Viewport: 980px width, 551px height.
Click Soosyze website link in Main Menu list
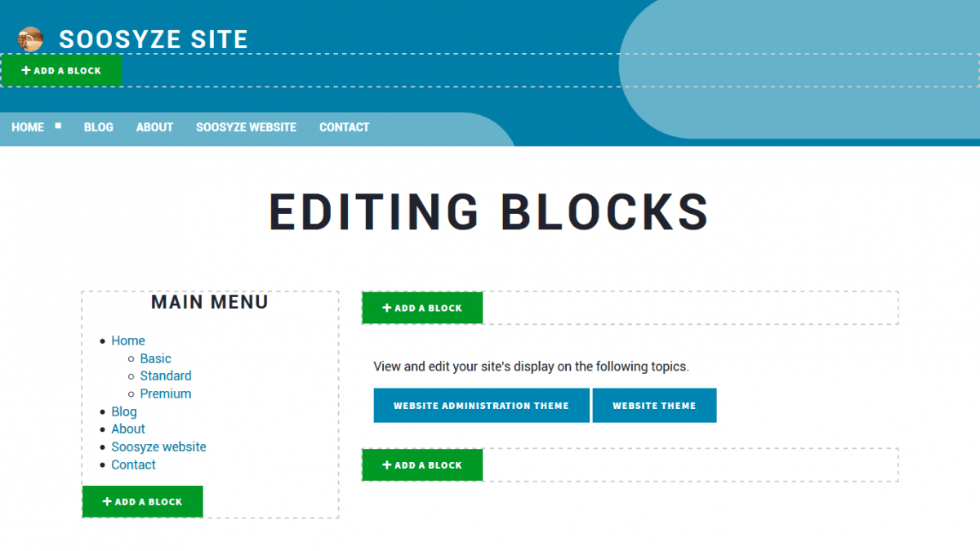pyautogui.click(x=158, y=447)
